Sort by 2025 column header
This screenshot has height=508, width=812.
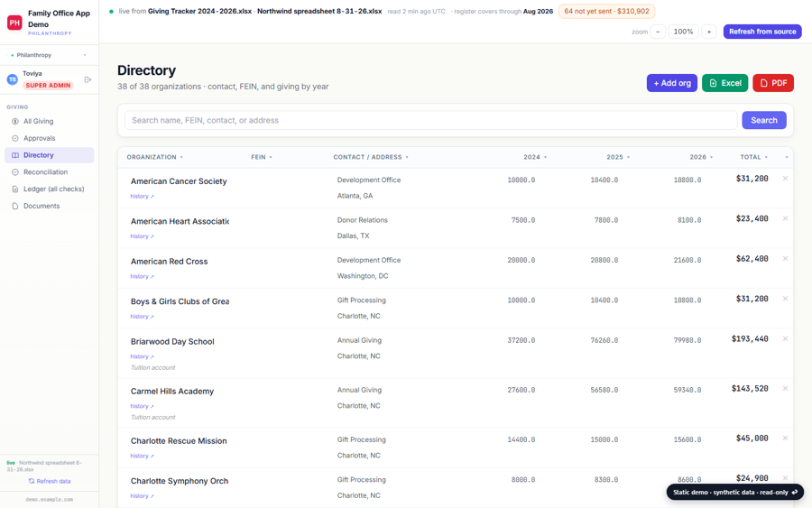coord(618,157)
